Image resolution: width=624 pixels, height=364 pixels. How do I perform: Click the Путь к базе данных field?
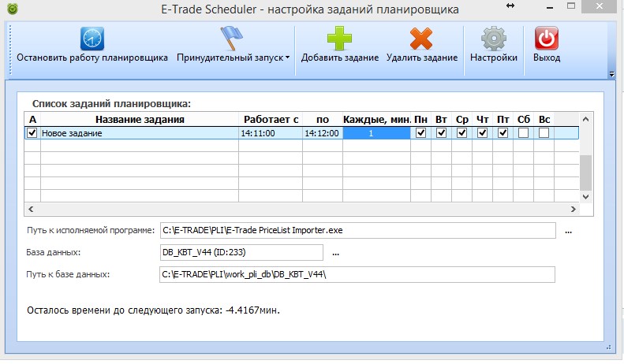coord(357,275)
